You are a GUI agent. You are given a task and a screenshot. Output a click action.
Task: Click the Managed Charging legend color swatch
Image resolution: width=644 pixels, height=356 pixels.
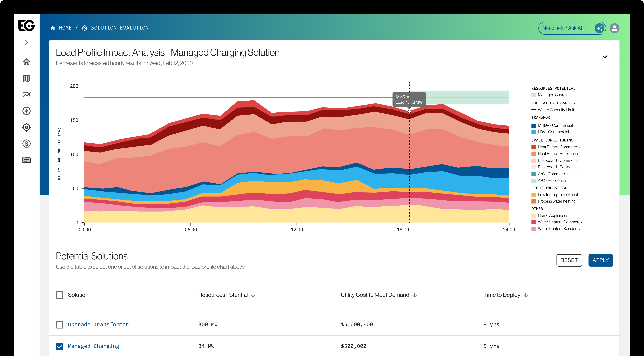534,95
